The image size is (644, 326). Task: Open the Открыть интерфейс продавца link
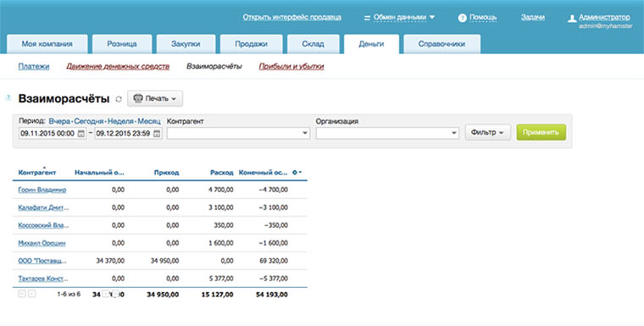[292, 17]
